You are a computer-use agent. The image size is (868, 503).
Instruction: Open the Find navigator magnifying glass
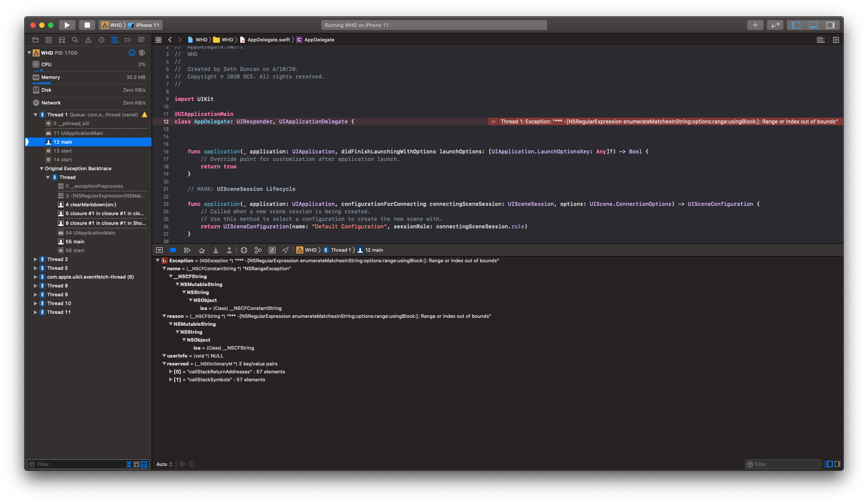75,40
